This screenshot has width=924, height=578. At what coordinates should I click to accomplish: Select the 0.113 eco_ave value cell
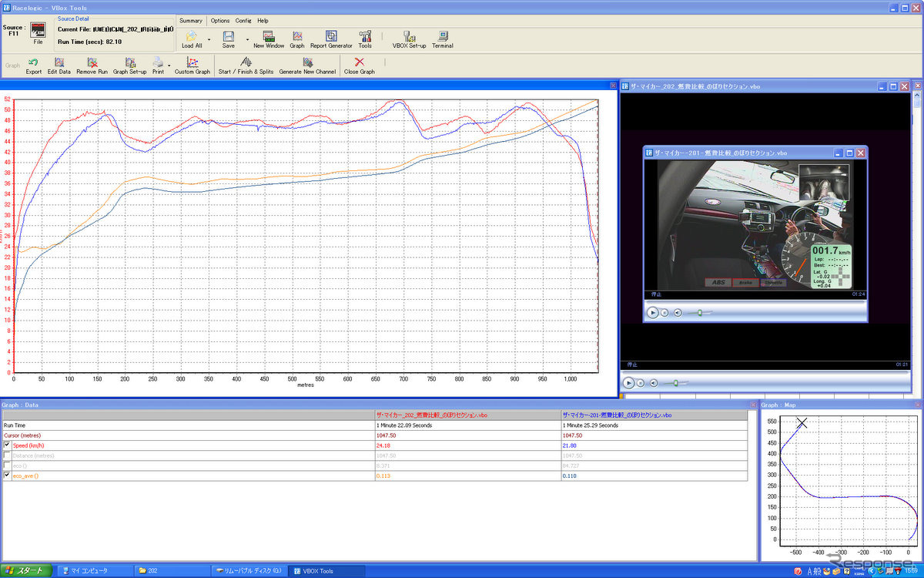(x=468, y=476)
